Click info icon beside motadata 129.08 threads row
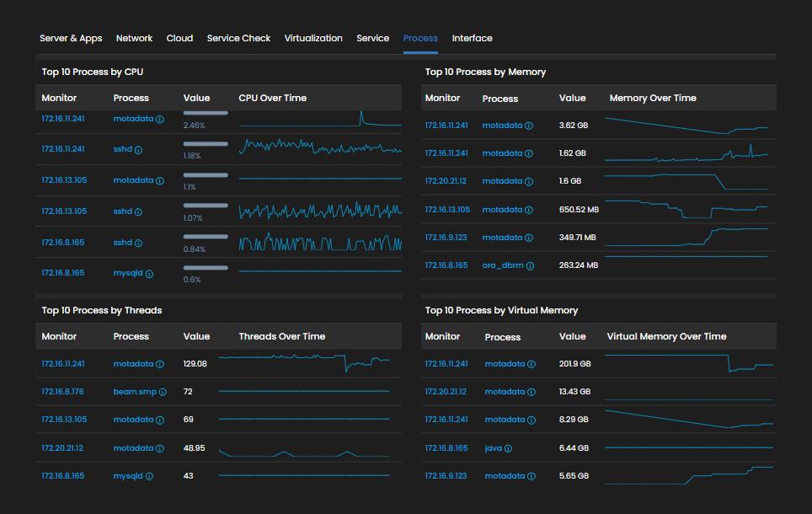This screenshot has width=812, height=514. pos(160,364)
